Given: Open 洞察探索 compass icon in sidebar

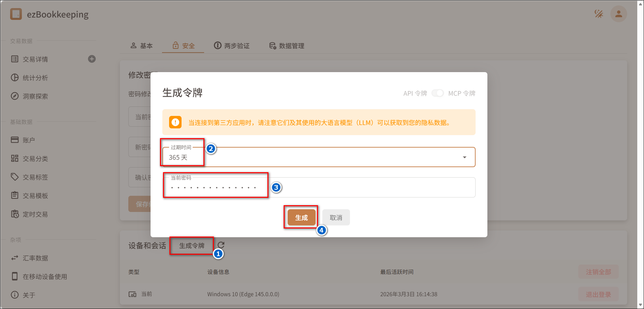Looking at the screenshot, I should pyautogui.click(x=15, y=96).
